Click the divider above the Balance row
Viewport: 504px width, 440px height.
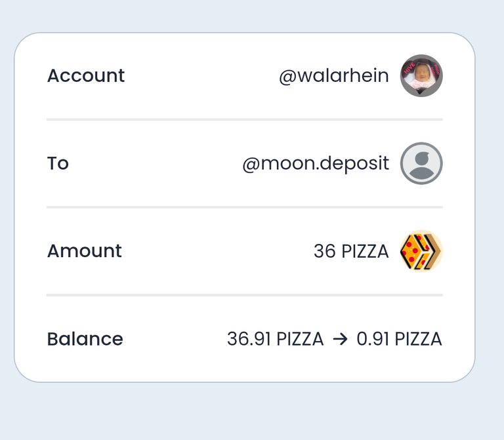[x=245, y=295]
